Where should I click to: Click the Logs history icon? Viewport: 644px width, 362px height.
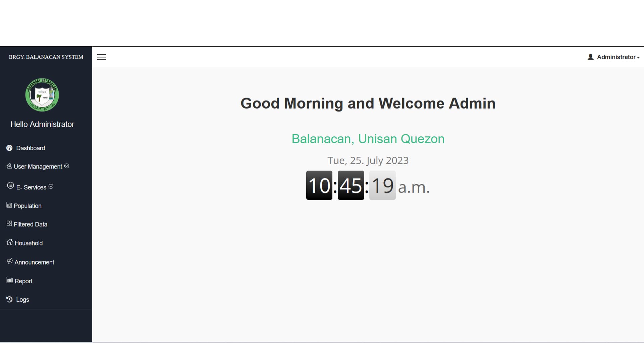coord(9,299)
